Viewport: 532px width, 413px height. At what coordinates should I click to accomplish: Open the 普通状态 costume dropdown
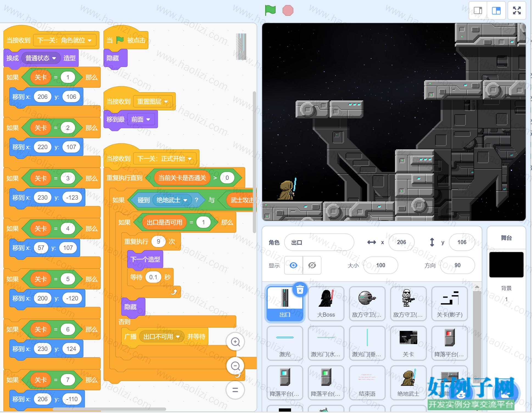click(x=41, y=58)
